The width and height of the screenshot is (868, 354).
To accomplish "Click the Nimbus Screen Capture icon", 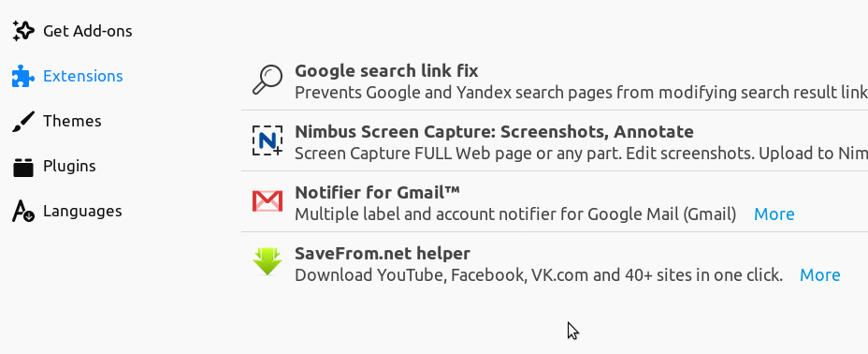I will tap(268, 140).
